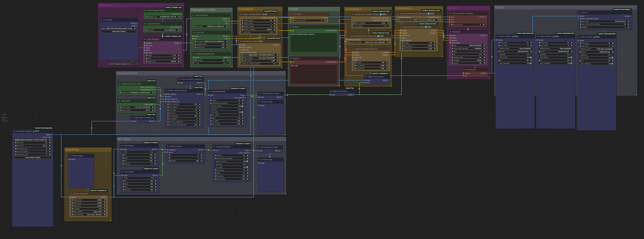Viewport: 644px width, 239px height.
Task: Click CONDITIONING output slot on the Positive node
Action: click(x=337, y=30)
